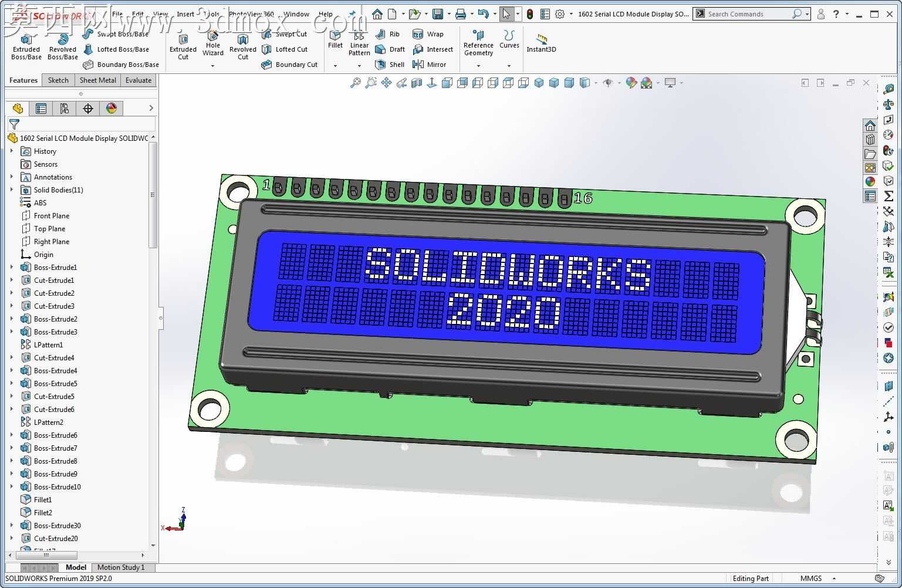The height and width of the screenshot is (588, 902).
Task: Open the Window menu
Action: point(296,14)
